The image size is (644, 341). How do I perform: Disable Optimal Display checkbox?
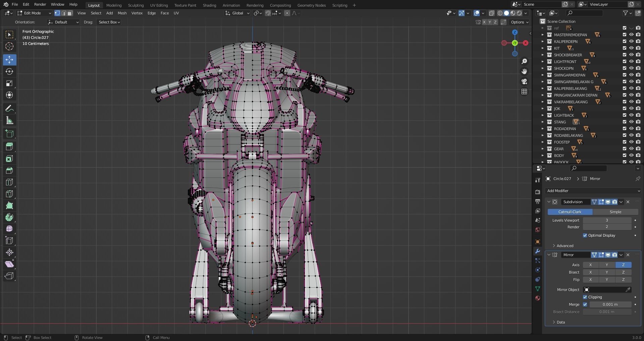(x=585, y=235)
